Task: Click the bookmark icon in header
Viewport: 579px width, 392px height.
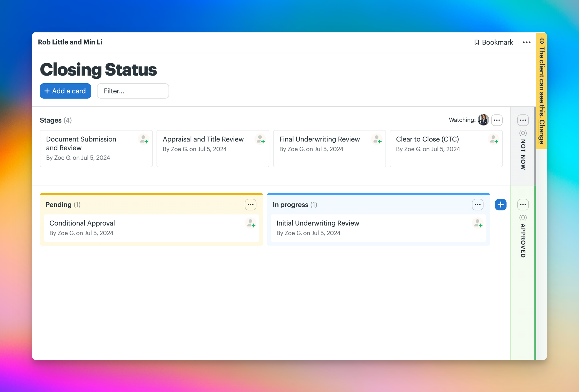Action: pyautogui.click(x=477, y=42)
